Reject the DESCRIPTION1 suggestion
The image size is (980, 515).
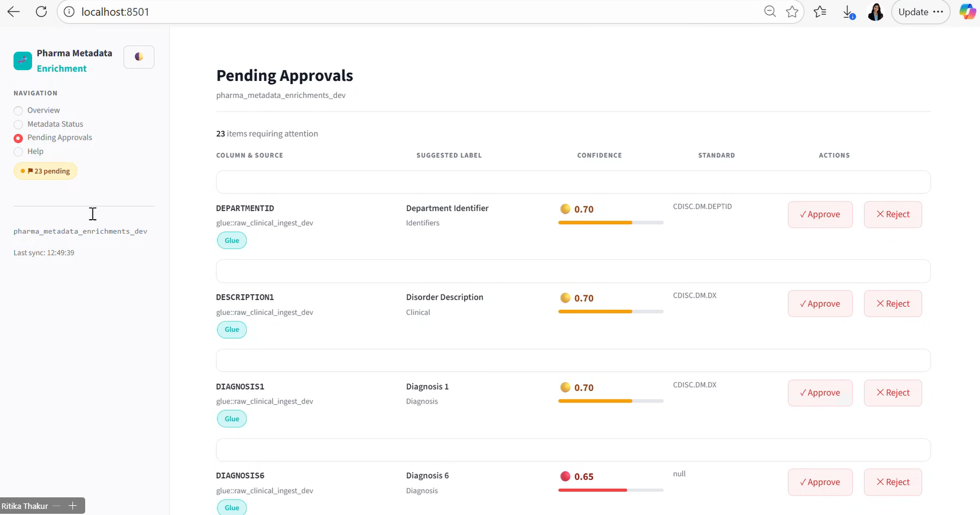[x=893, y=304]
